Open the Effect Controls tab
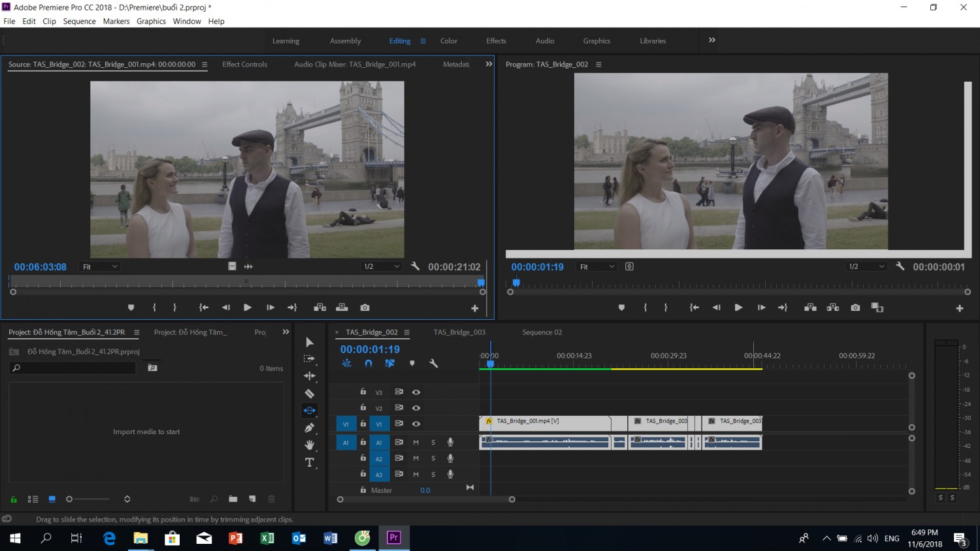This screenshot has height=551, width=980. click(x=244, y=64)
